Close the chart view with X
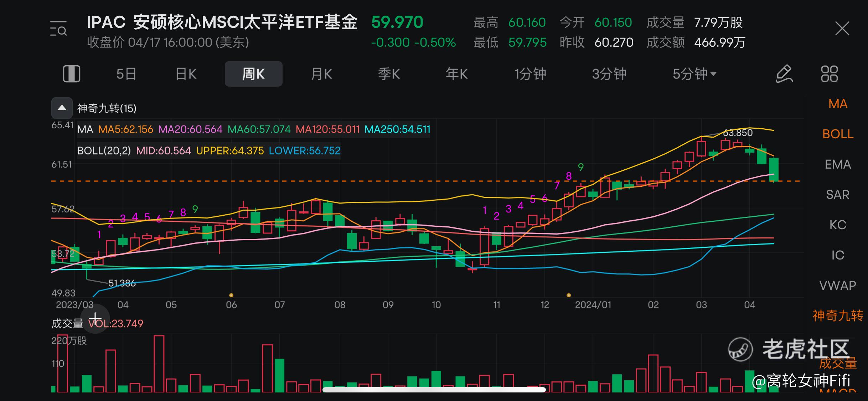The width and height of the screenshot is (868, 401). 842,29
